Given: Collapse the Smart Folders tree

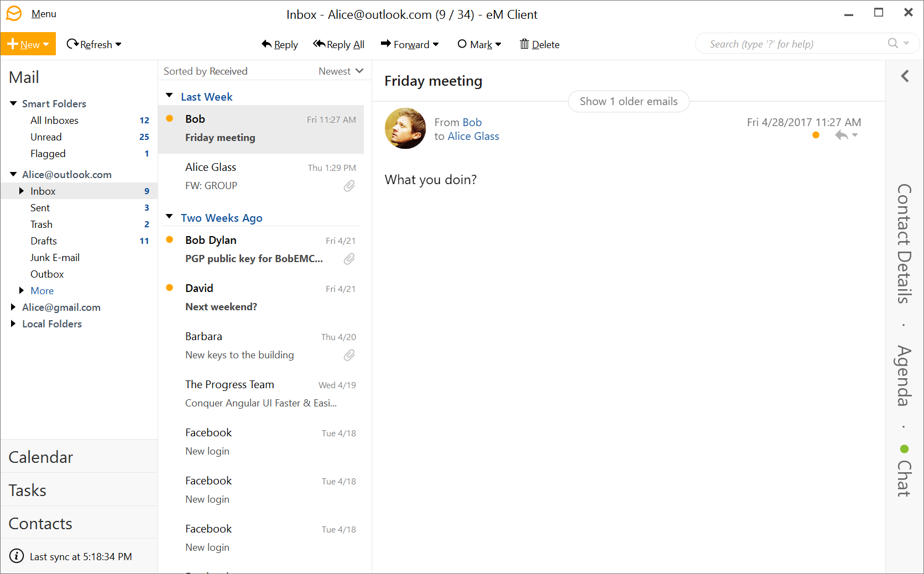Looking at the screenshot, I should (13, 103).
